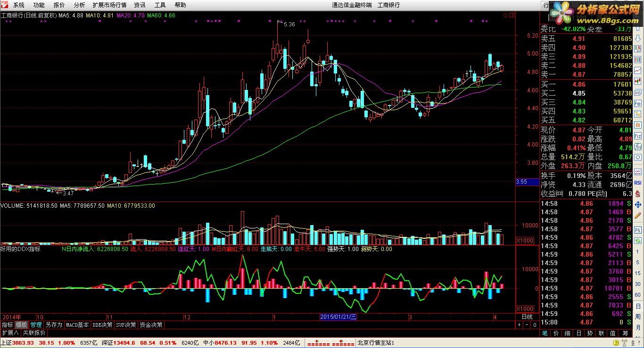Switch to the 价 price tab
The height and width of the screenshot is (348, 644).
tap(556, 333)
